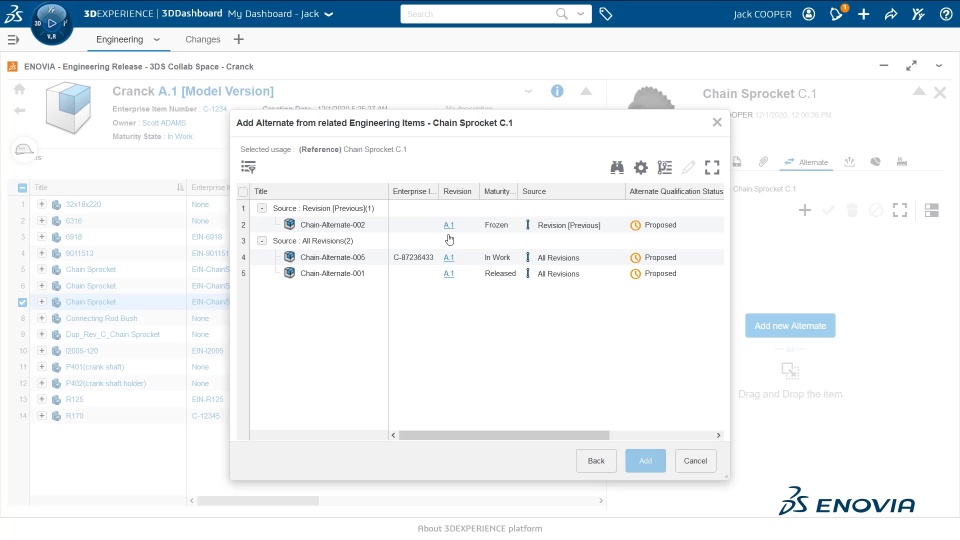Click the Back button in dialog

point(596,461)
